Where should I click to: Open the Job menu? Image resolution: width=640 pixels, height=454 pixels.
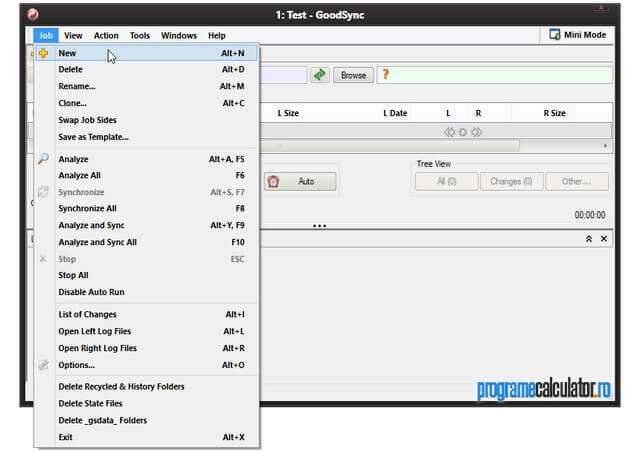click(46, 36)
